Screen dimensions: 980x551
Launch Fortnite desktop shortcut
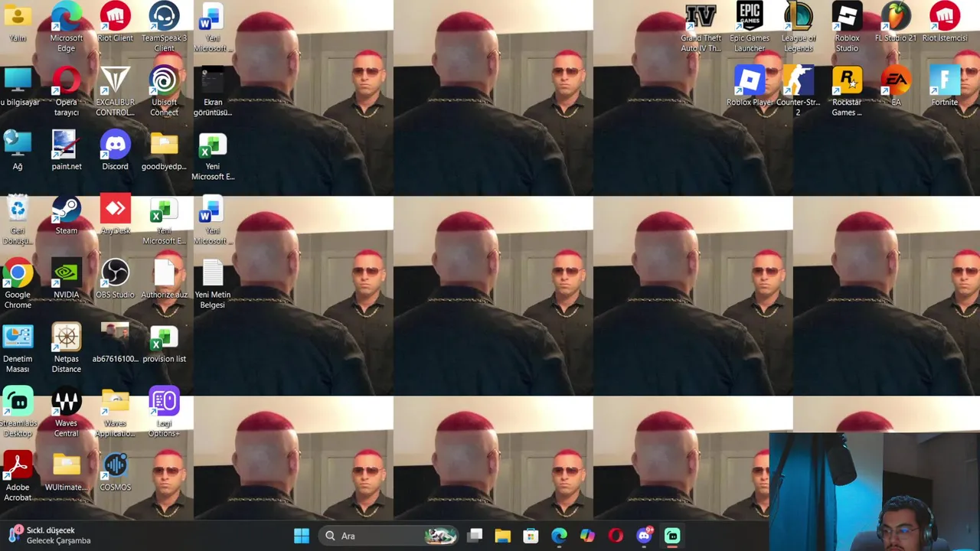(x=945, y=86)
